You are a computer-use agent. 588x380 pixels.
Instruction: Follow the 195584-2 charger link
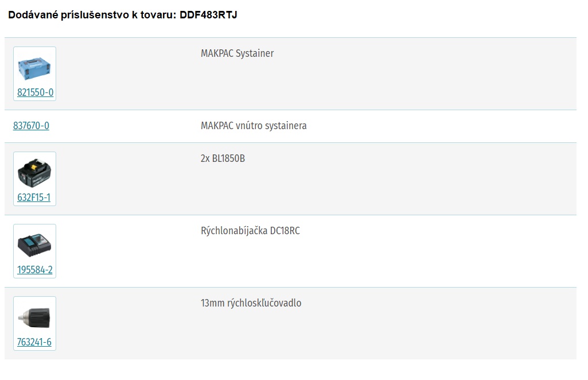point(35,270)
